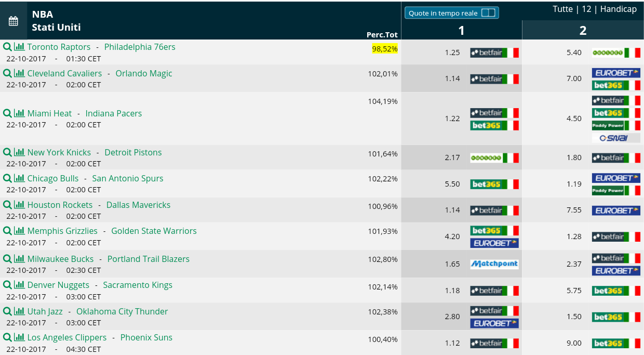This screenshot has width=644, height=355.
Task: Click Unibet logo beside 5.40 odds
Action: point(616,52)
